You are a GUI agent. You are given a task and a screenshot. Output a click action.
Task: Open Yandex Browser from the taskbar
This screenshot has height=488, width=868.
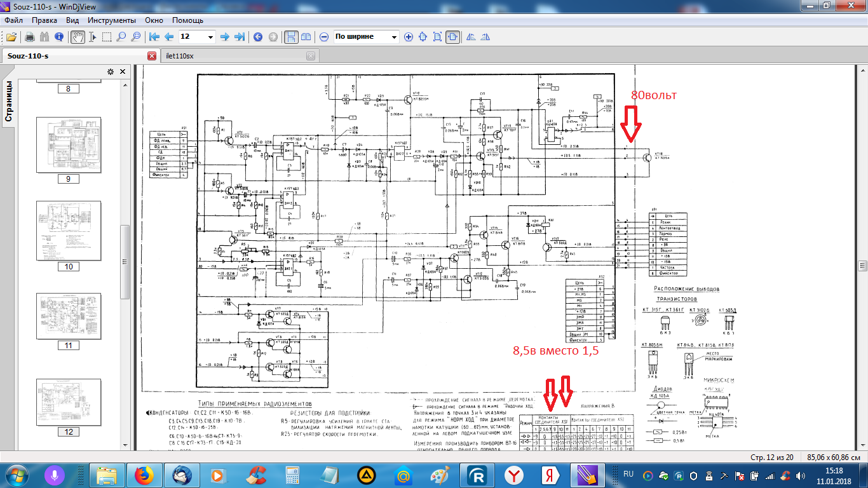click(514, 475)
